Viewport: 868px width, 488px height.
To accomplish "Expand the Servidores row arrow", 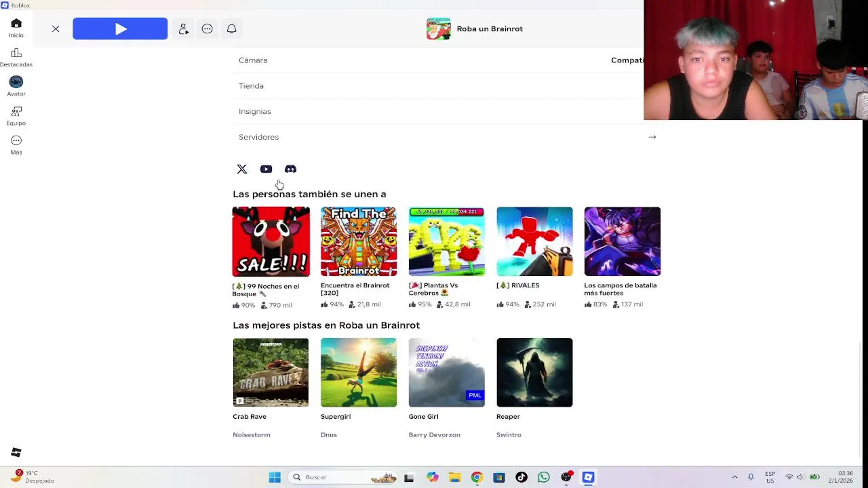I will click(652, 137).
